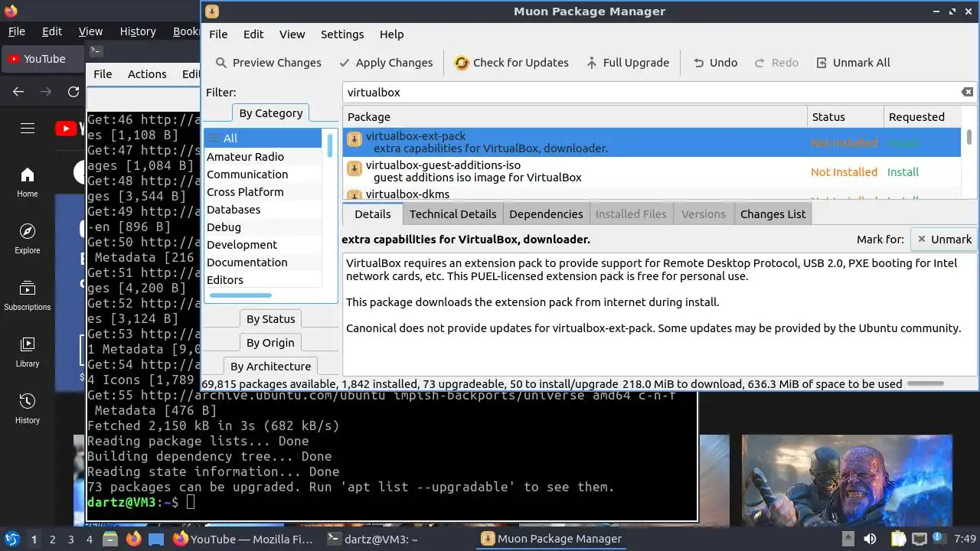The width and height of the screenshot is (980, 551).
Task: Open Firefox History menu
Action: click(138, 31)
